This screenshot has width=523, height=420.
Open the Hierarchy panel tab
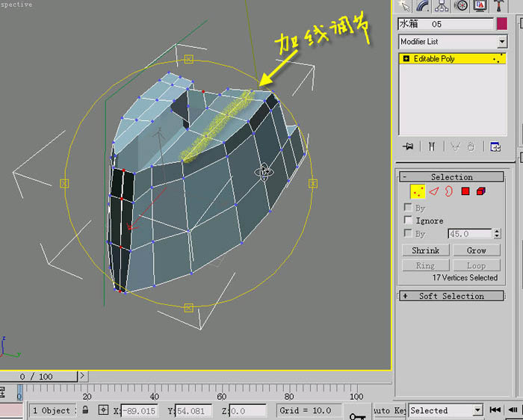[442, 6]
